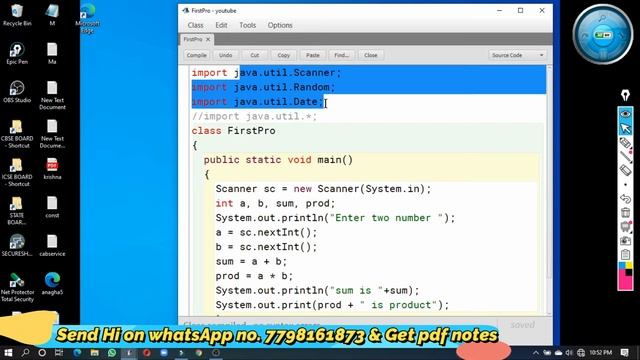Select the Net Protector Total Security shortcut
Viewport: 640px width, 360px height.
tap(17, 287)
